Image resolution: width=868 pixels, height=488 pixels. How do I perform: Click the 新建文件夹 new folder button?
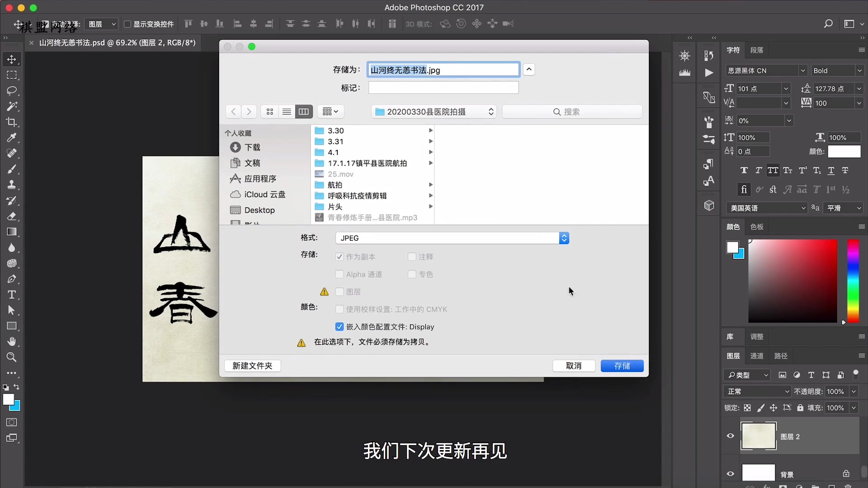252,366
